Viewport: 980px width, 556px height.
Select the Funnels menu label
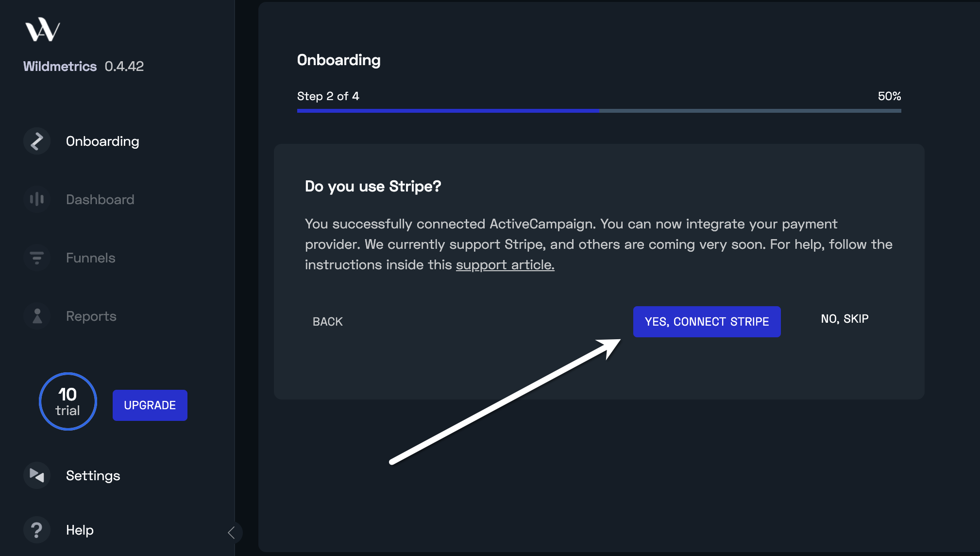click(x=91, y=258)
